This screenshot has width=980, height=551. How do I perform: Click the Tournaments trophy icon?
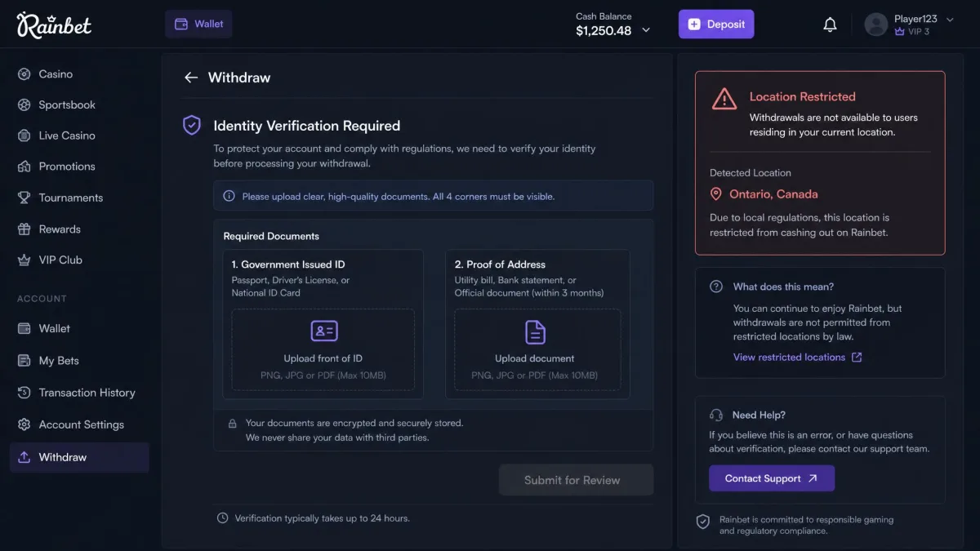coord(24,198)
